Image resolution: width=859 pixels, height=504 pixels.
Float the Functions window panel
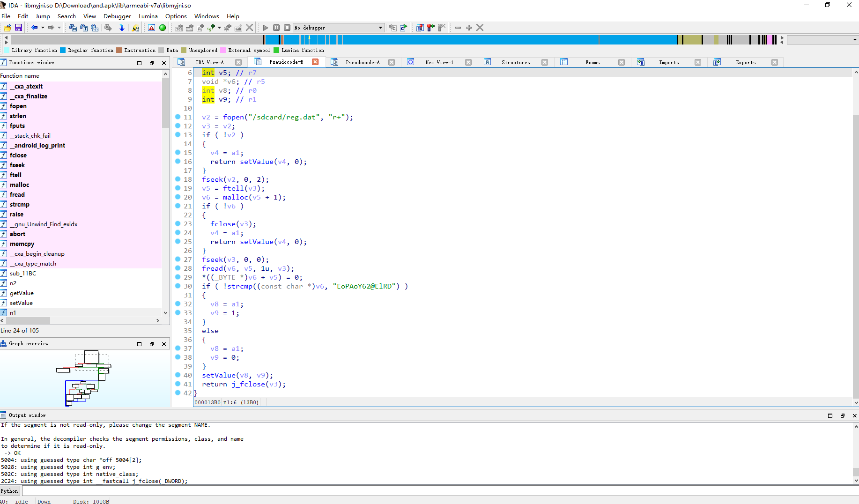pos(152,63)
